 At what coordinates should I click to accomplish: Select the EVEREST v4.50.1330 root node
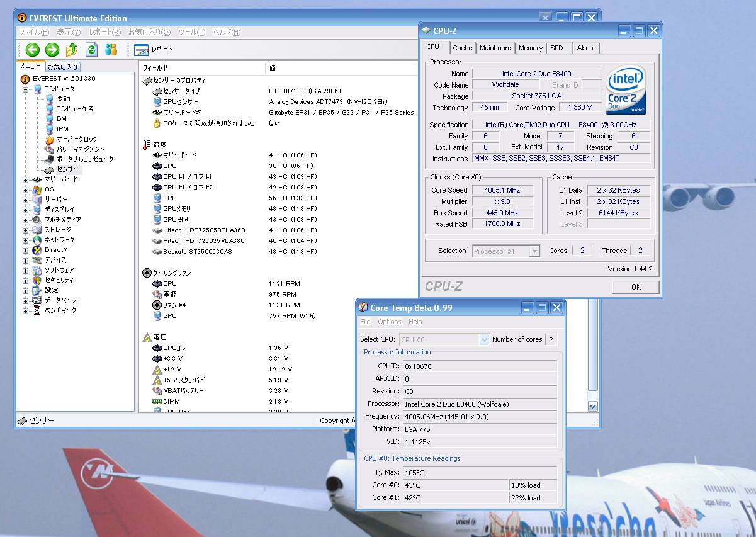coord(58,79)
